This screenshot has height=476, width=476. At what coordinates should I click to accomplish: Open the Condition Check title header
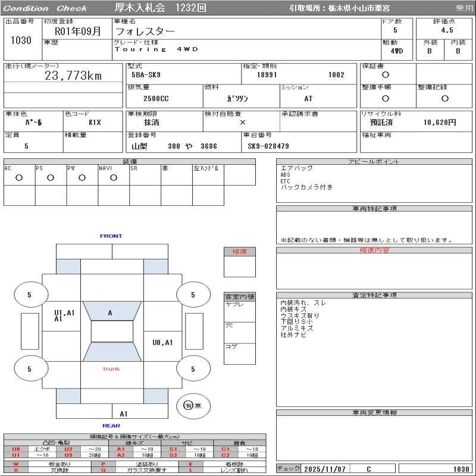[x=45, y=8]
